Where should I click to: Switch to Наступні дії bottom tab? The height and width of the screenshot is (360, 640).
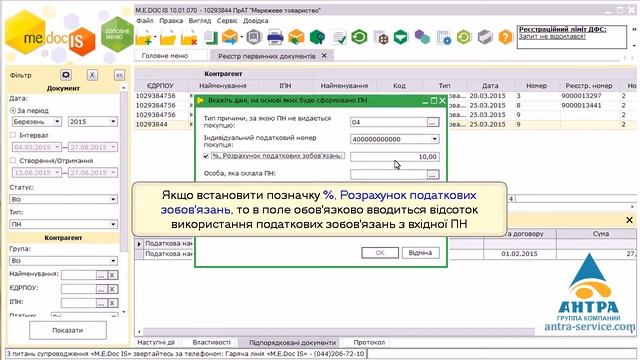pyautogui.click(x=156, y=342)
